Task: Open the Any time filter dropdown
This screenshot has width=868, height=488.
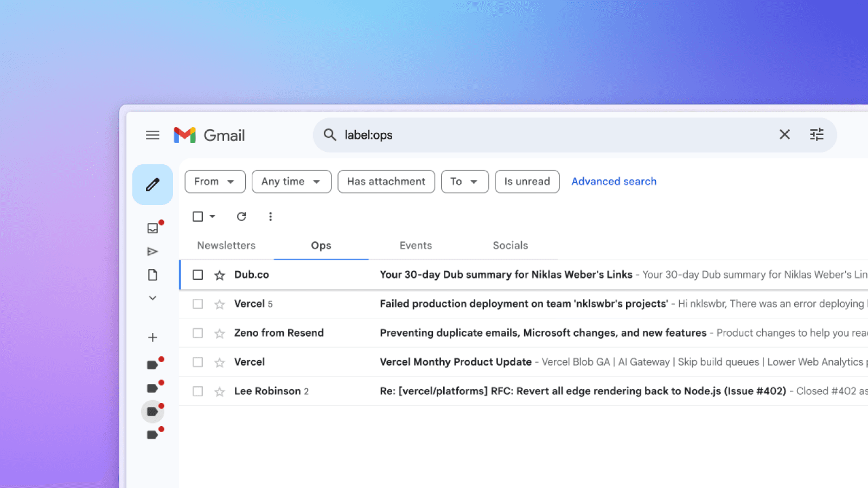Action: point(291,182)
